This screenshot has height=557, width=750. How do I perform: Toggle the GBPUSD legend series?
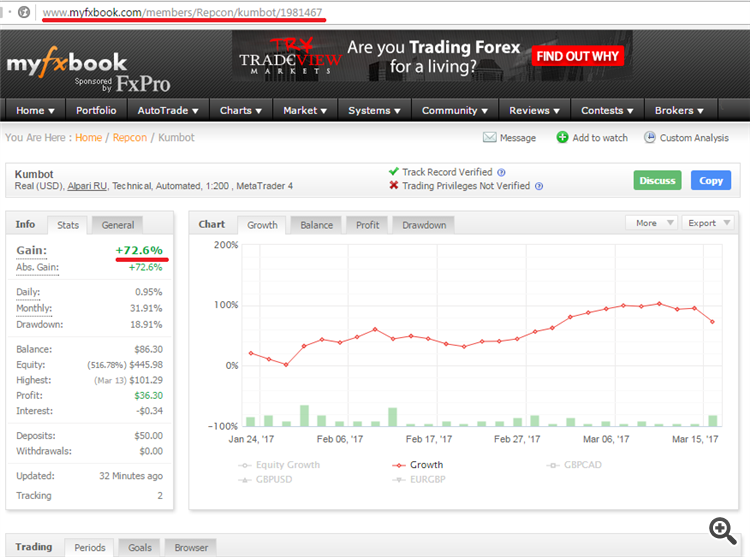pyautogui.click(x=265, y=479)
